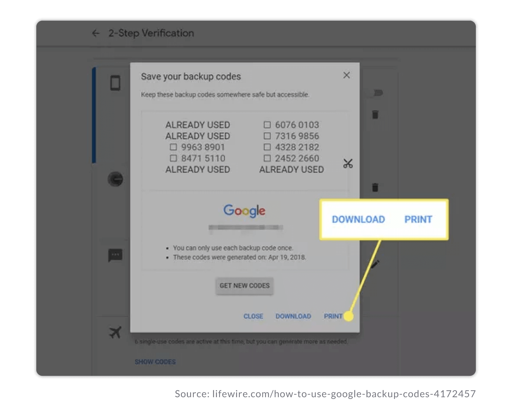This screenshot has width=507, height=420.
Task: Select the text message (SMS) icon
Action: tap(115, 255)
